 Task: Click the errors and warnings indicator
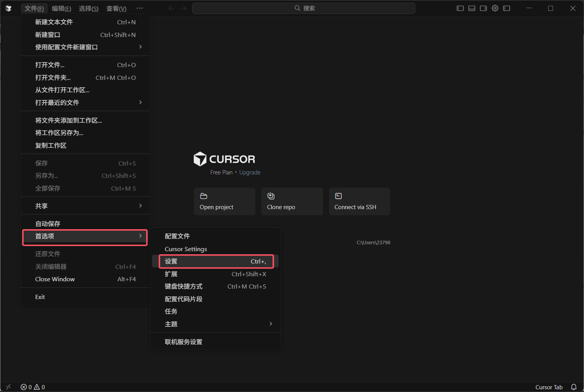tap(33, 387)
